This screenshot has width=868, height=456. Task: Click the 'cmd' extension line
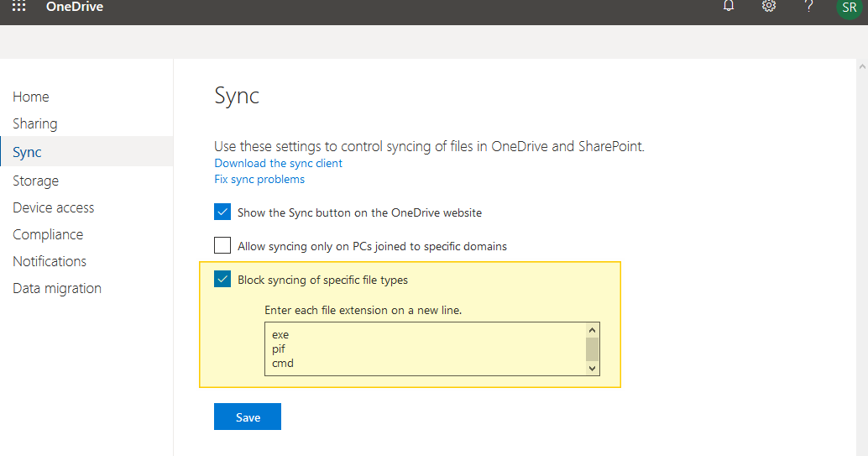point(282,364)
